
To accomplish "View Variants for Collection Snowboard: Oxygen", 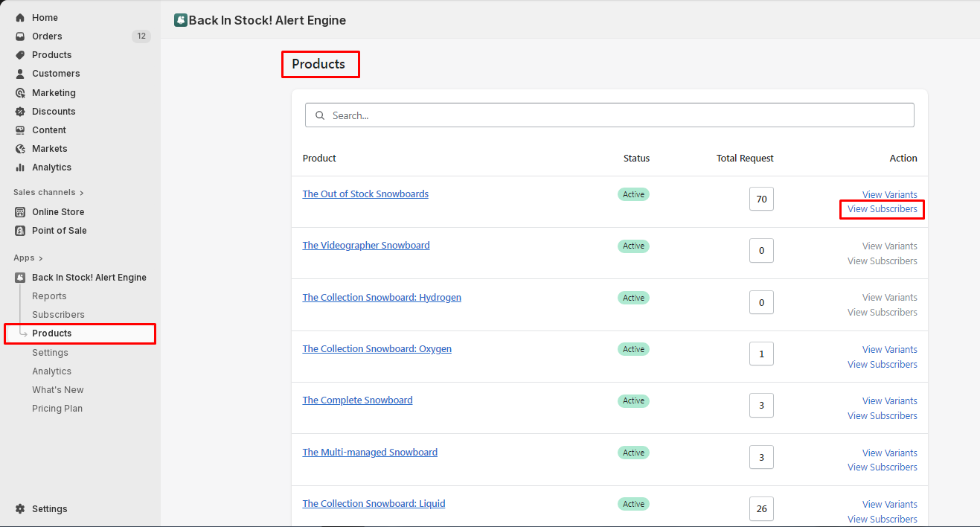I will (x=889, y=349).
